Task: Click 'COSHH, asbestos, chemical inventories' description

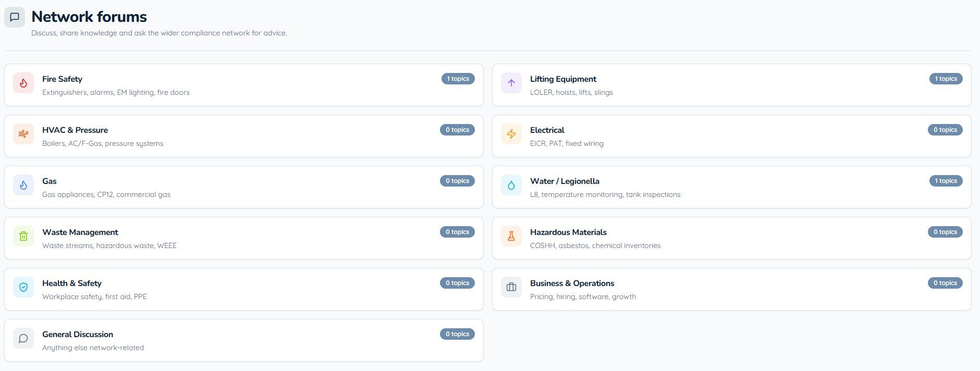Action: (x=595, y=245)
